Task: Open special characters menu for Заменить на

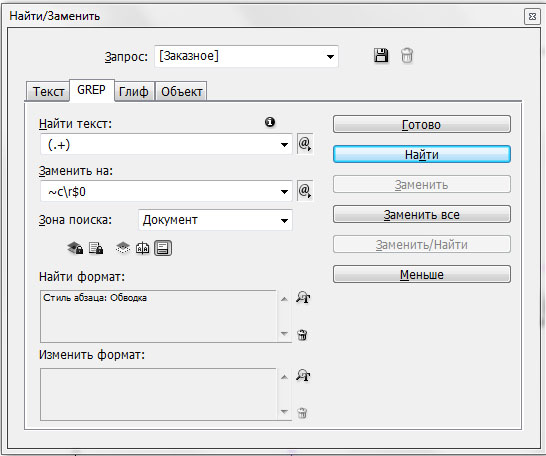Action: pyautogui.click(x=305, y=191)
